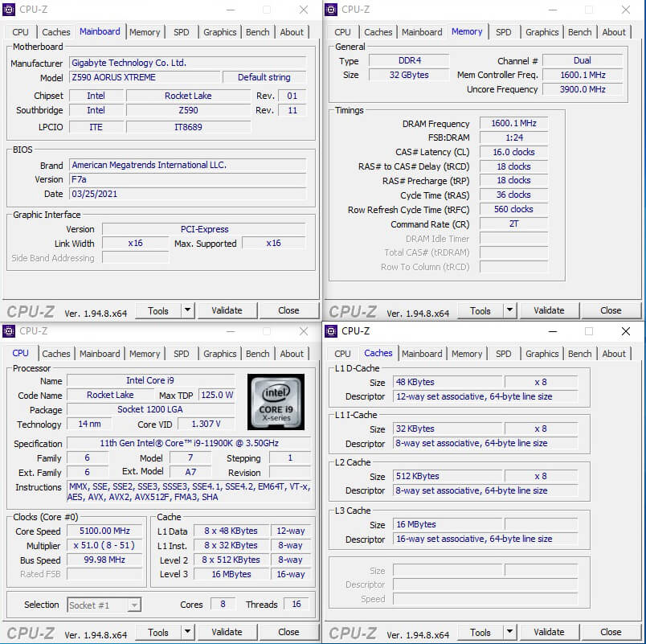Expand Tools dropdown arrow in Memory window
This screenshot has width=646, height=644.
(509, 310)
